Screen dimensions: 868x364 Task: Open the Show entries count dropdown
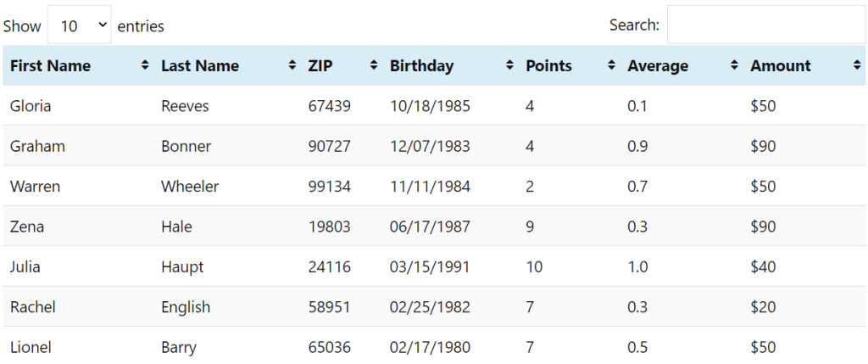79,25
